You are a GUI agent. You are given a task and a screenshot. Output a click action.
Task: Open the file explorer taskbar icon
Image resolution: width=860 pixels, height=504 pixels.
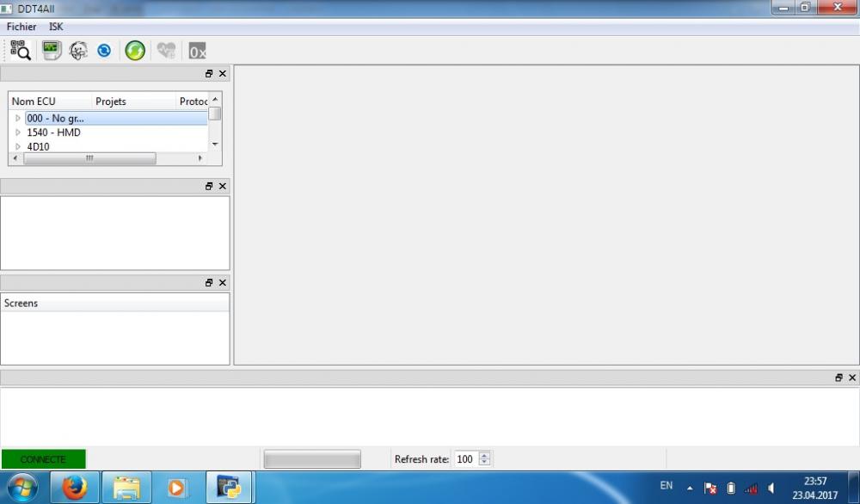tap(126, 487)
